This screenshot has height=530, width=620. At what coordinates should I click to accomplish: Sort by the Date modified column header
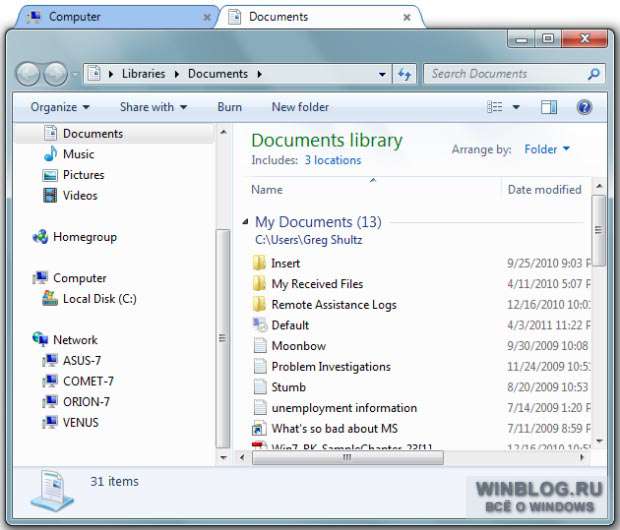click(546, 189)
